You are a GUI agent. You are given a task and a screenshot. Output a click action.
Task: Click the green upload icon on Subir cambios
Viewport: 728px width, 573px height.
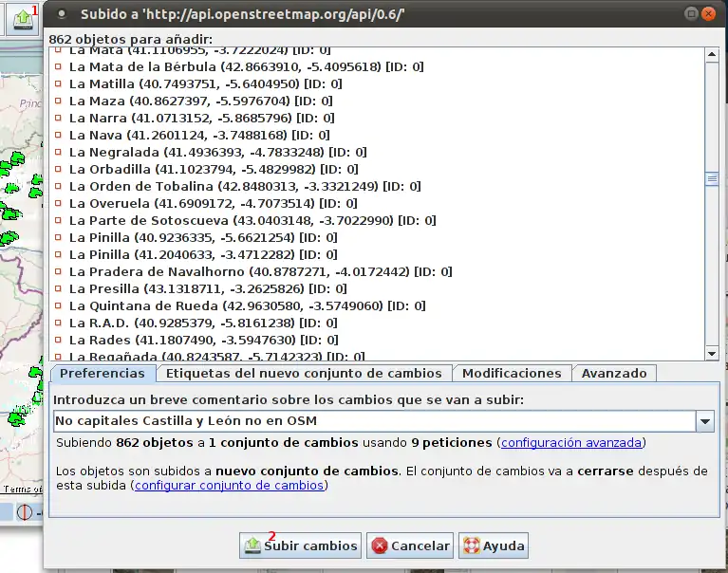click(252, 545)
